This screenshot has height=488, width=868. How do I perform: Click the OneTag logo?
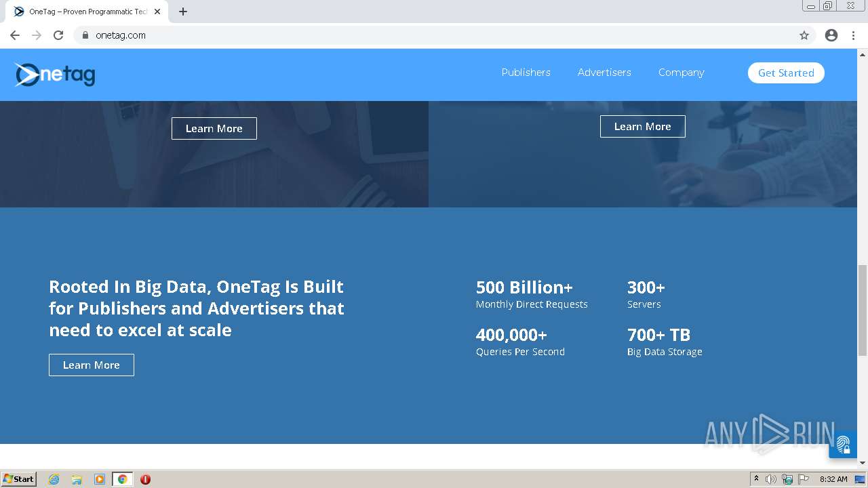[x=54, y=74]
